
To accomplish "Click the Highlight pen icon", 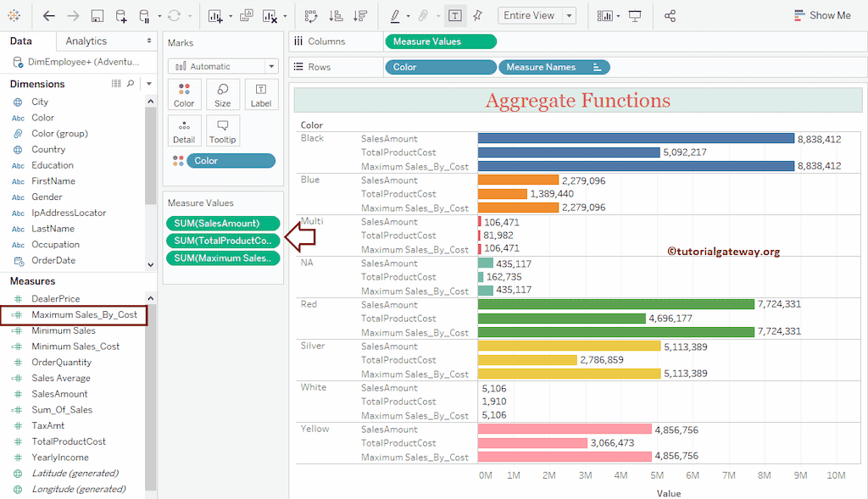I will point(394,16).
